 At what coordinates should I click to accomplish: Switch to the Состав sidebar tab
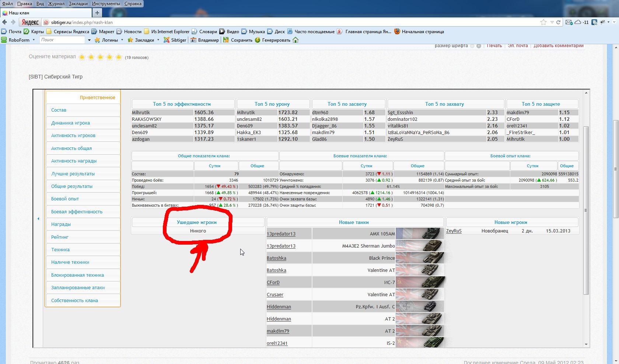[x=59, y=110]
